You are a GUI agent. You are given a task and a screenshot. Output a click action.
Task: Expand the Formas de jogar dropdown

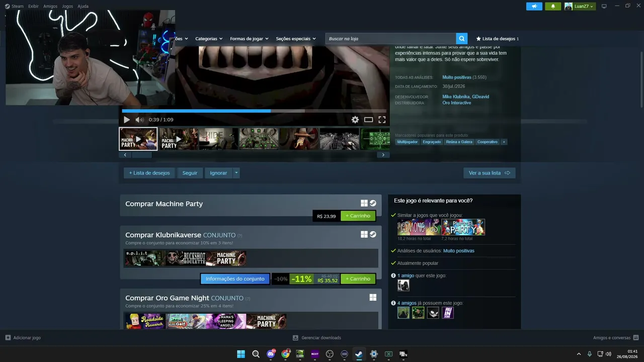249,39
